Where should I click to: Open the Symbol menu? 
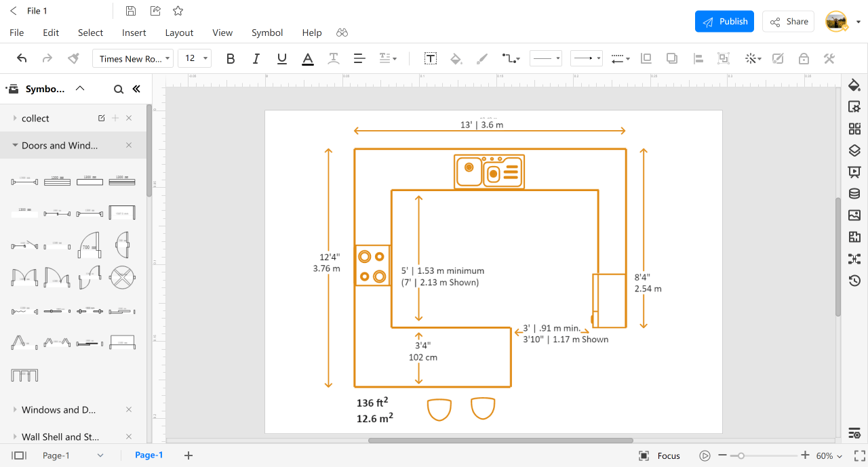pyautogui.click(x=267, y=33)
